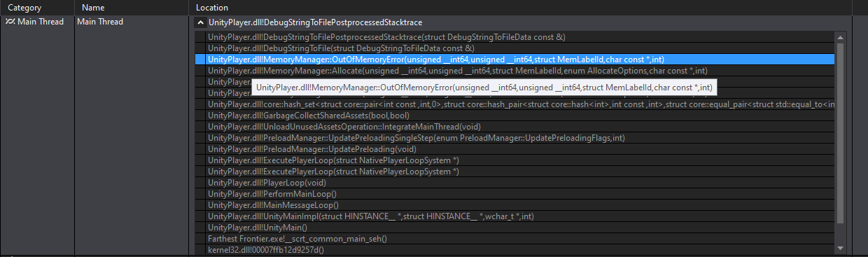Select the kernel32.dll stack frame
The width and height of the screenshot is (868, 257).
click(x=514, y=250)
